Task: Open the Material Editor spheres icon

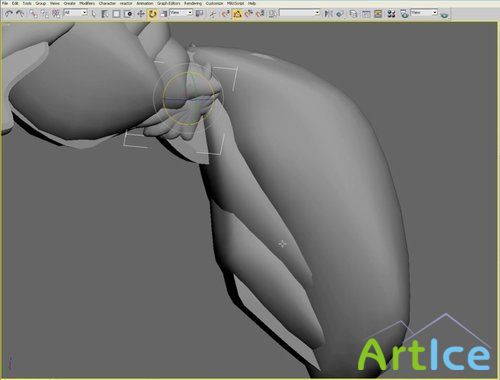Action: 391,14
